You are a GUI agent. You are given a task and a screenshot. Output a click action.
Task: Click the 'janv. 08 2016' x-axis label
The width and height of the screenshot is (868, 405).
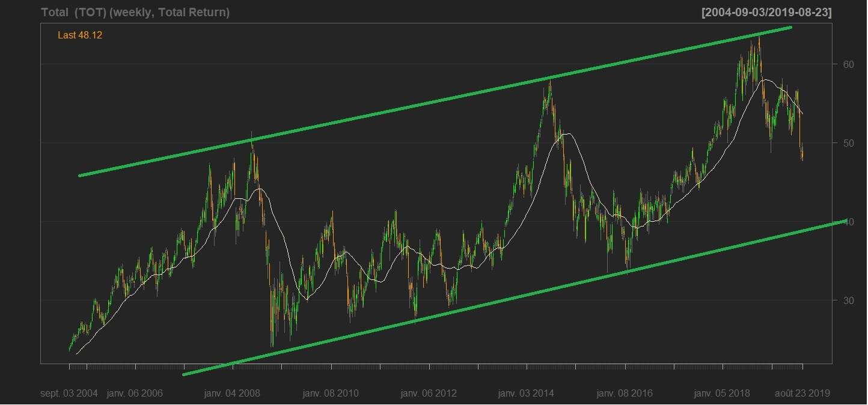point(625,394)
